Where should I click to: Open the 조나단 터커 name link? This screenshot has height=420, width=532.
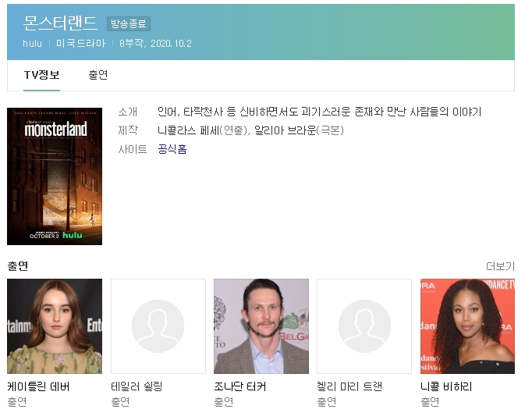239,386
